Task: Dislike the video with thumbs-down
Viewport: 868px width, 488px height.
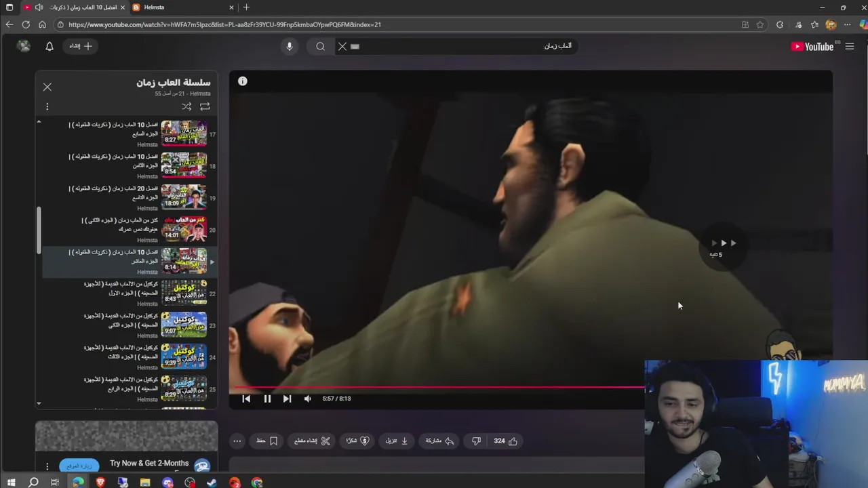Action: 476,441
